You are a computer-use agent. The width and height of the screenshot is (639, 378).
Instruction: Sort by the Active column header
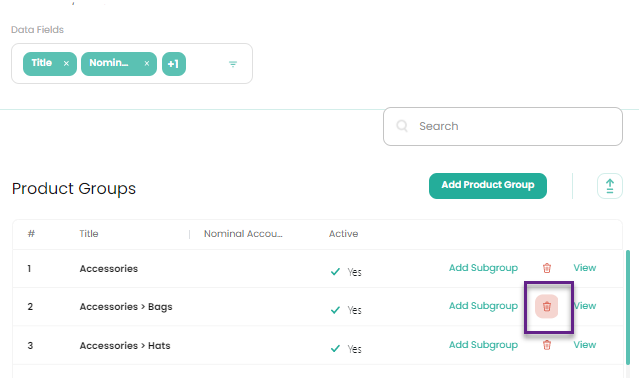[344, 234]
